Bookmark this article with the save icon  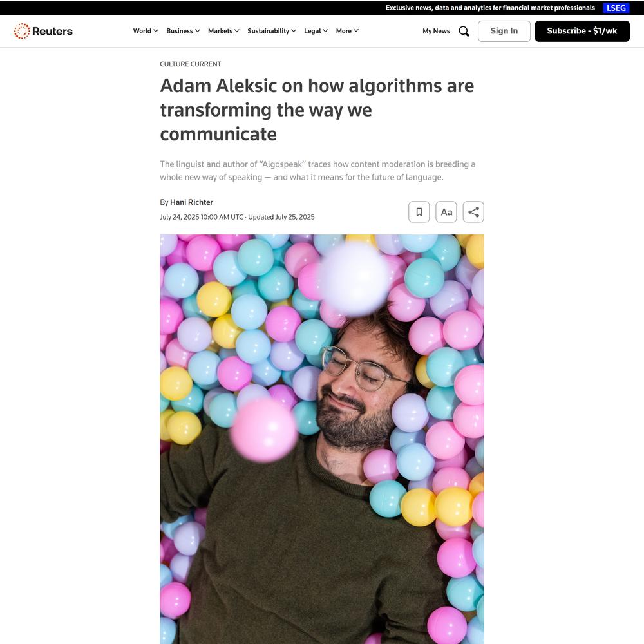(x=419, y=212)
